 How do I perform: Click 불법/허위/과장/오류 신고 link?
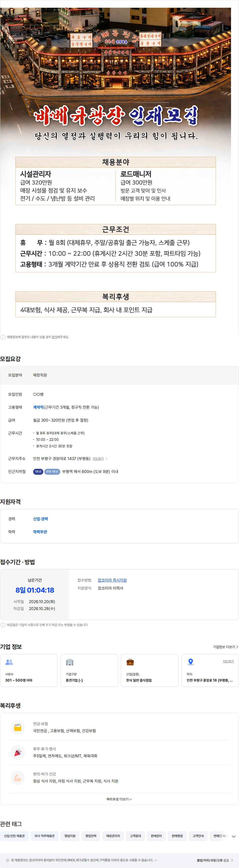tap(213, 860)
